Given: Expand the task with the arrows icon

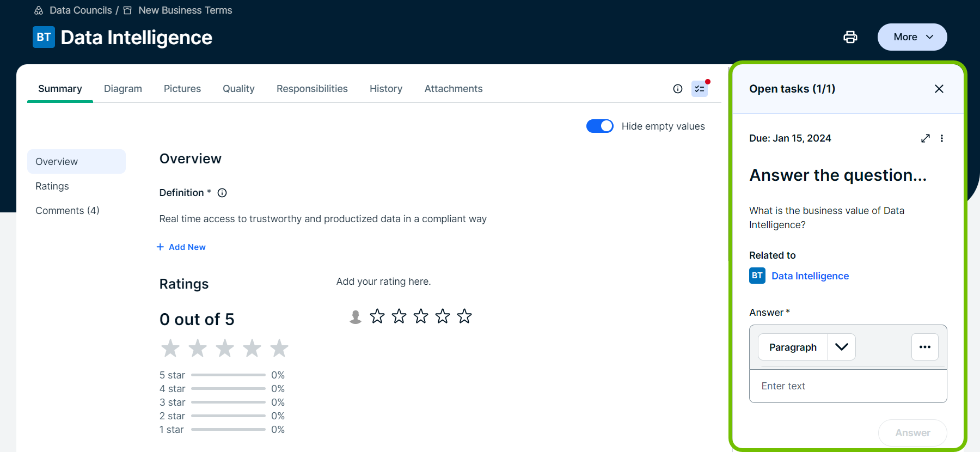Looking at the screenshot, I should 925,138.
